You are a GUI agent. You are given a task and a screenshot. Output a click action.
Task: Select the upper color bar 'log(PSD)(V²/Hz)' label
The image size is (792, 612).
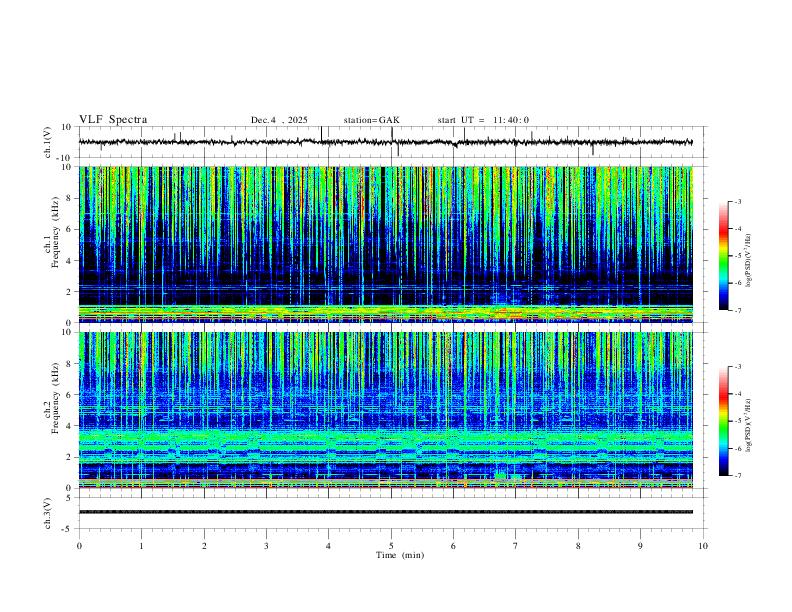(x=748, y=261)
